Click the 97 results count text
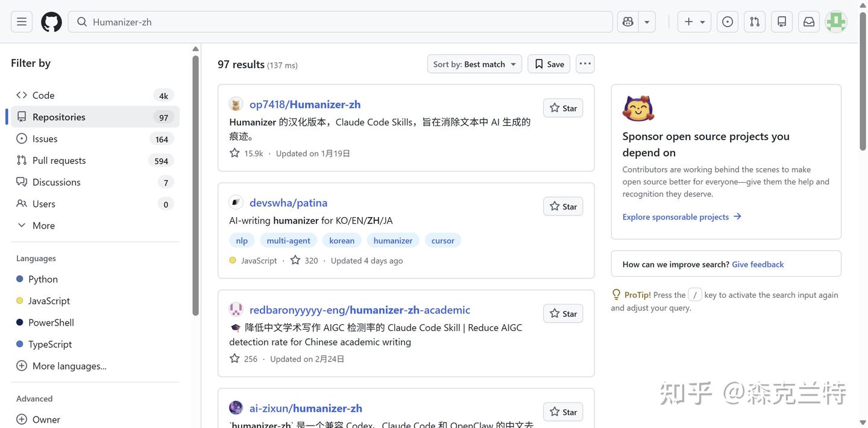The width and height of the screenshot is (868, 428). pyautogui.click(x=241, y=64)
